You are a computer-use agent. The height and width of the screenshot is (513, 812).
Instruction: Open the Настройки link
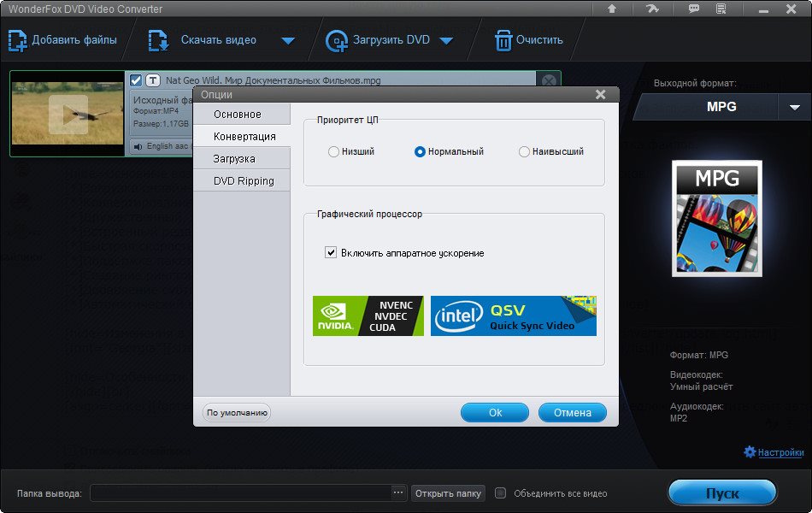pyautogui.click(x=780, y=452)
